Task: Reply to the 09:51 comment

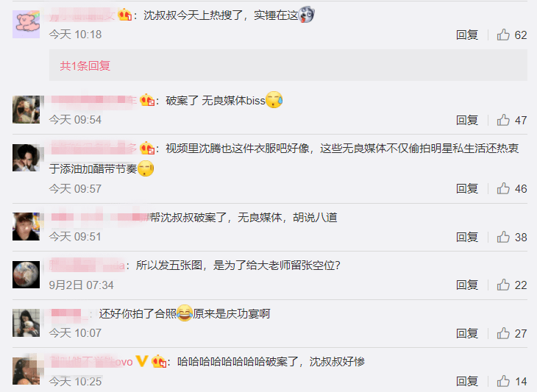Action: coord(467,237)
